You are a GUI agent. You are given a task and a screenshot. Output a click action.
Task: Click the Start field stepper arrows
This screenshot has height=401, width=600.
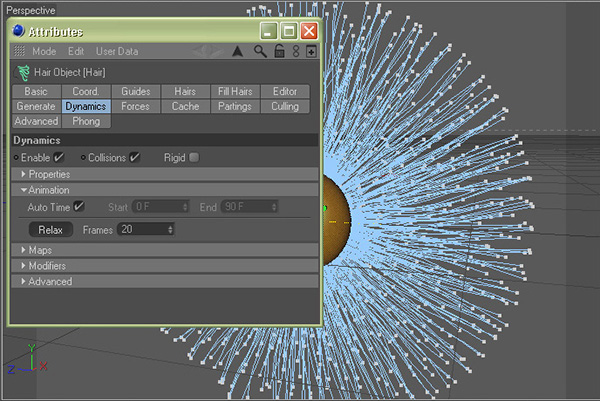[185, 207]
